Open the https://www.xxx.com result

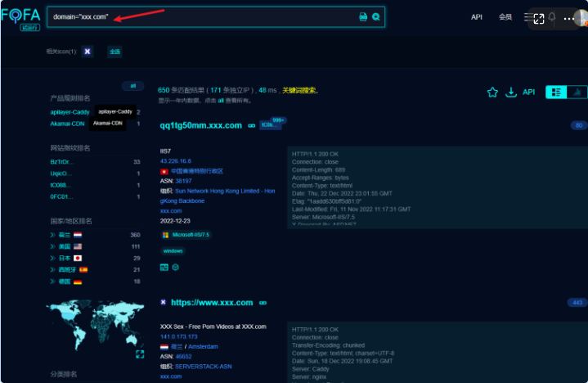pyautogui.click(x=212, y=303)
